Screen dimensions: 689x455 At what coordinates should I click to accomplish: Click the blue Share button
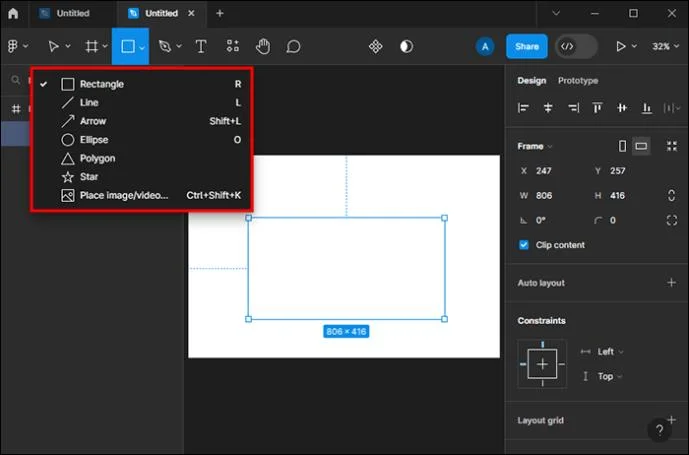tap(526, 46)
